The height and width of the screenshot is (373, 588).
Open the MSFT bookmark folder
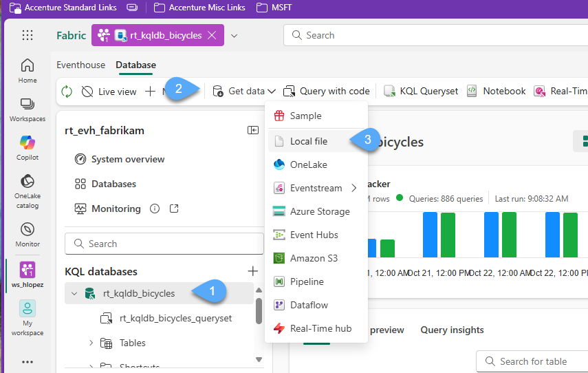[x=274, y=8]
